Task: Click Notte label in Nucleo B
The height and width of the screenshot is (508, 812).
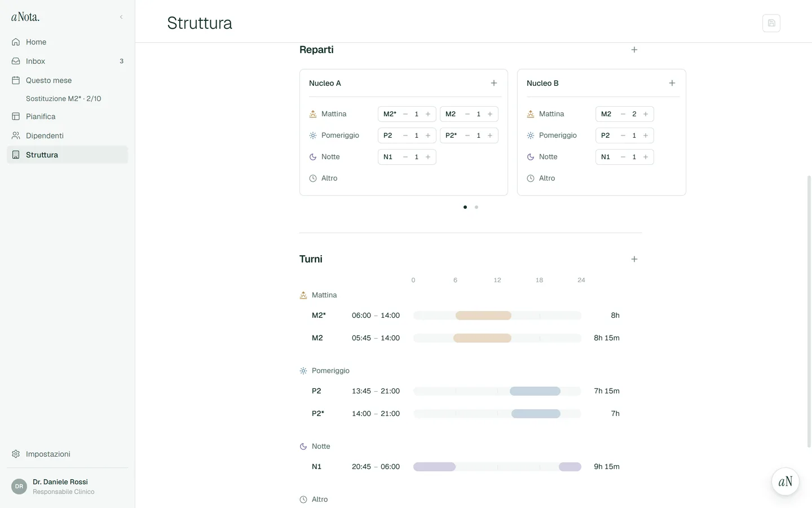Action: point(548,157)
